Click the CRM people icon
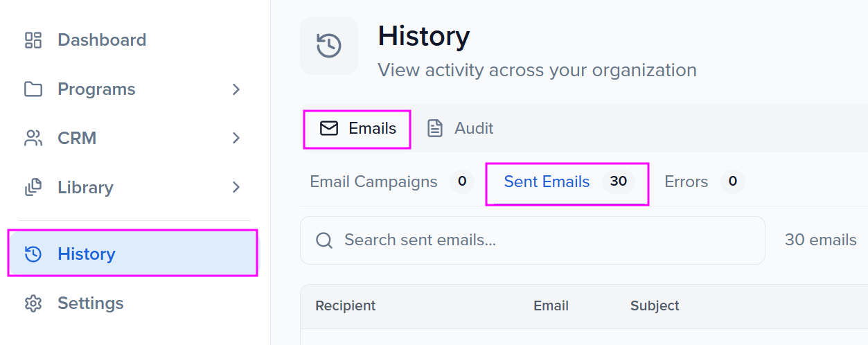Image resolution: width=868 pixels, height=345 pixels. tap(33, 139)
